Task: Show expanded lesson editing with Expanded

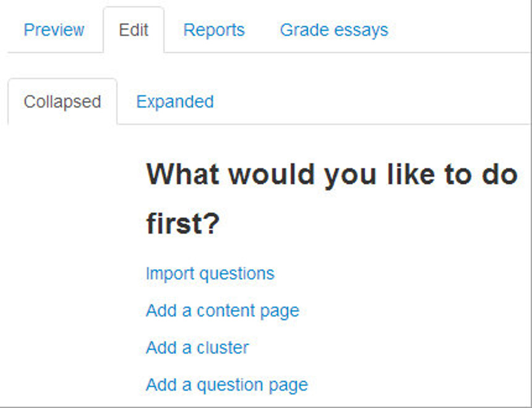Action: [175, 101]
